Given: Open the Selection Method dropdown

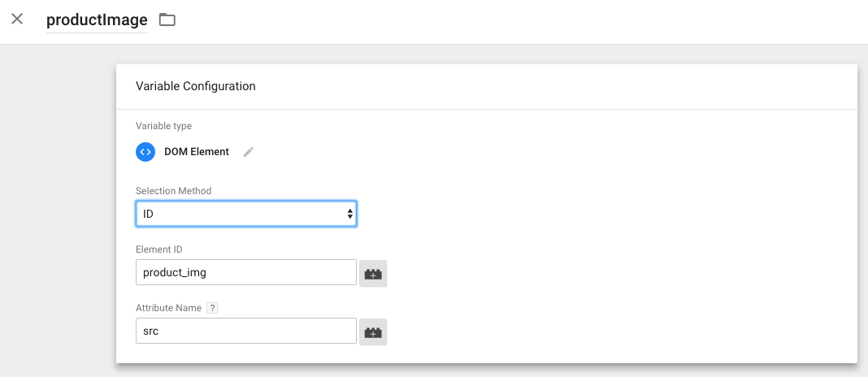Looking at the screenshot, I should pos(245,214).
